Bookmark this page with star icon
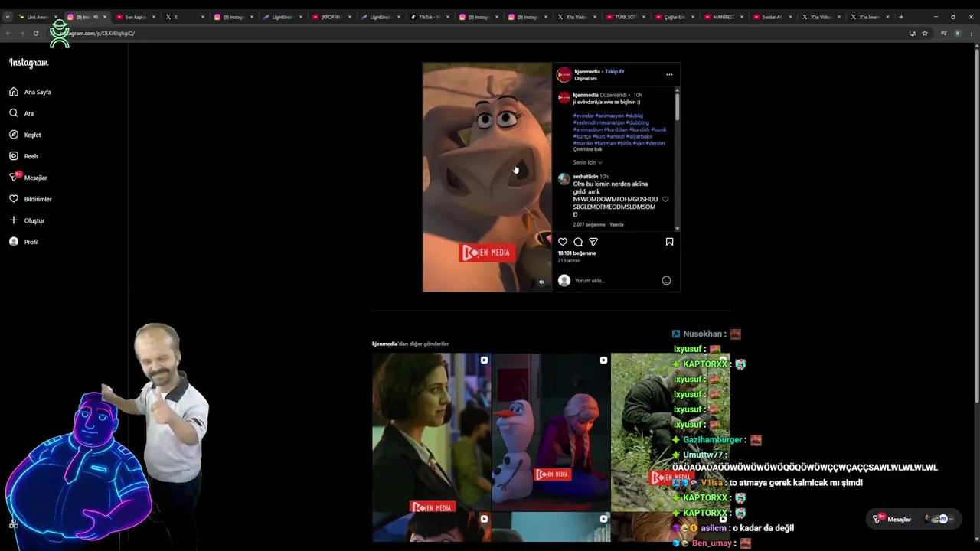Image resolution: width=980 pixels, height=551 pixels. (925, 33)
